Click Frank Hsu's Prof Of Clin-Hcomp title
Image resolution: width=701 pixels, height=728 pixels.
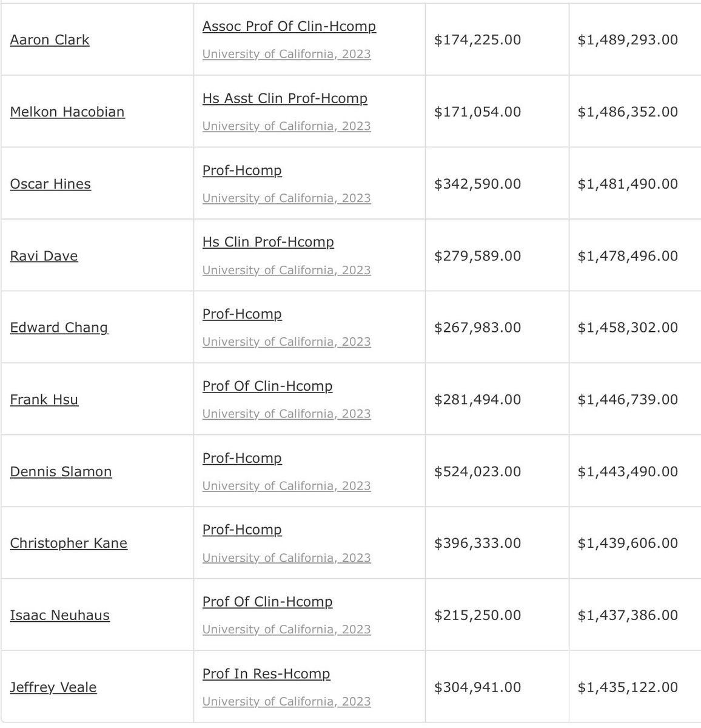[x=267, y=386]
